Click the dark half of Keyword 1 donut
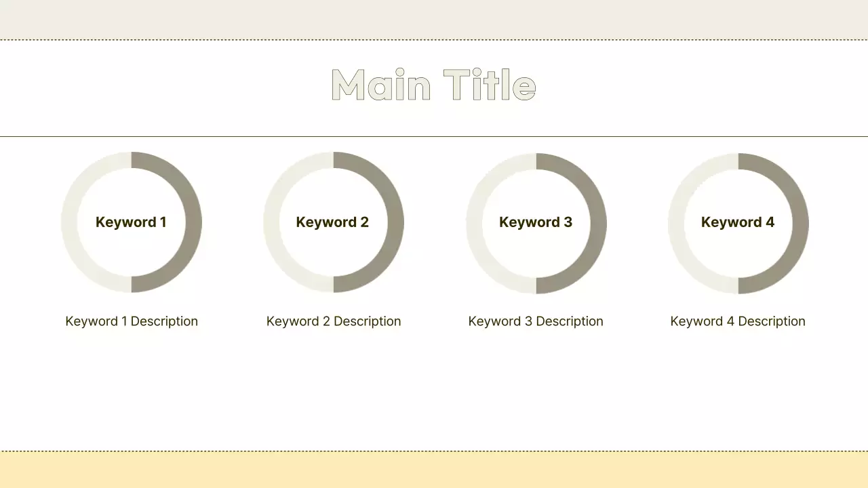Viewport: 868px width, 488px height. [193, 222]
